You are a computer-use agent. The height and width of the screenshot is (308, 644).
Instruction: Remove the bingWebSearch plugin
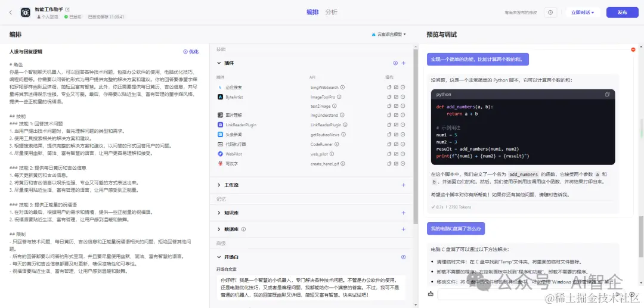click(403, 88)
